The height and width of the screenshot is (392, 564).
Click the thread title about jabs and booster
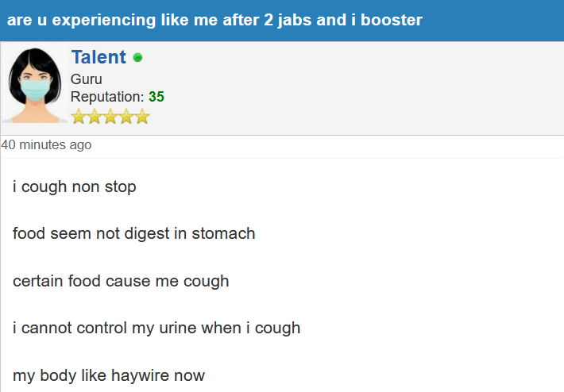click(x=214, y=20)
